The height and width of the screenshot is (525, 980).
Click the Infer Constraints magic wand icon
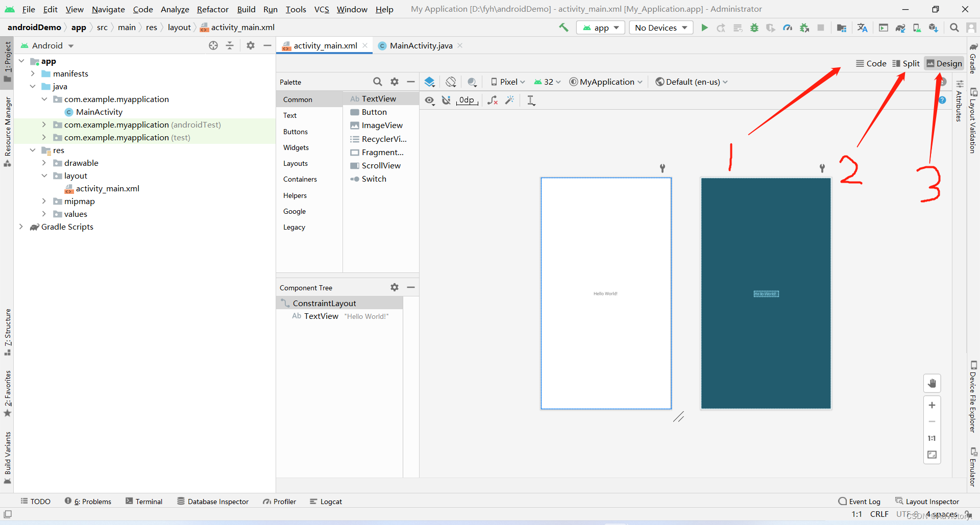[509, 100]
